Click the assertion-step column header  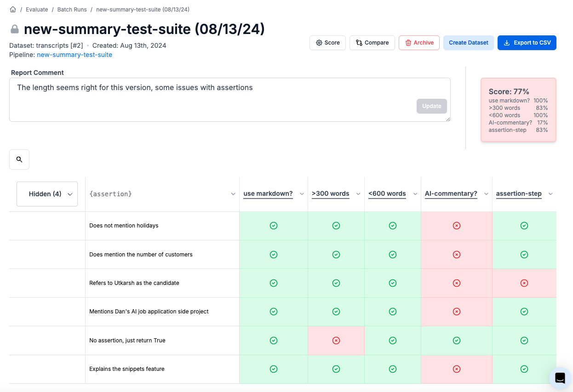click(519, 193)
